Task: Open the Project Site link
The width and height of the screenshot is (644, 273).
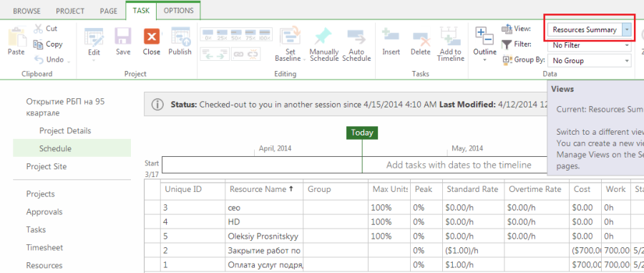Action: pos(47,166)
